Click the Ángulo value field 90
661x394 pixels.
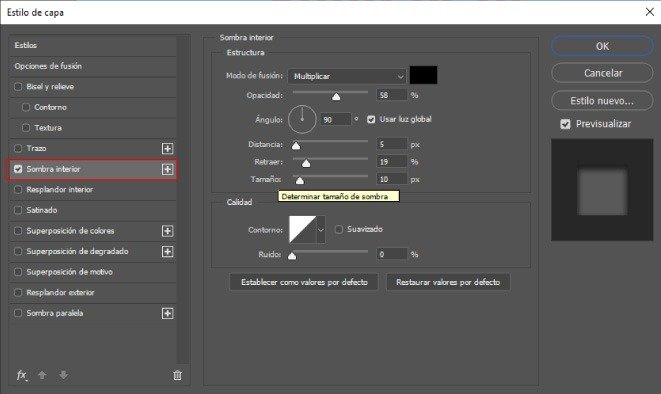336,120
